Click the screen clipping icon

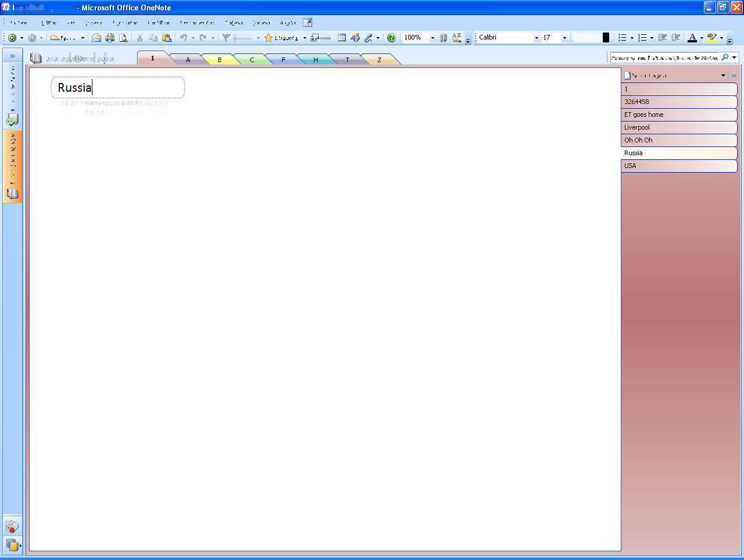point(316,38)
